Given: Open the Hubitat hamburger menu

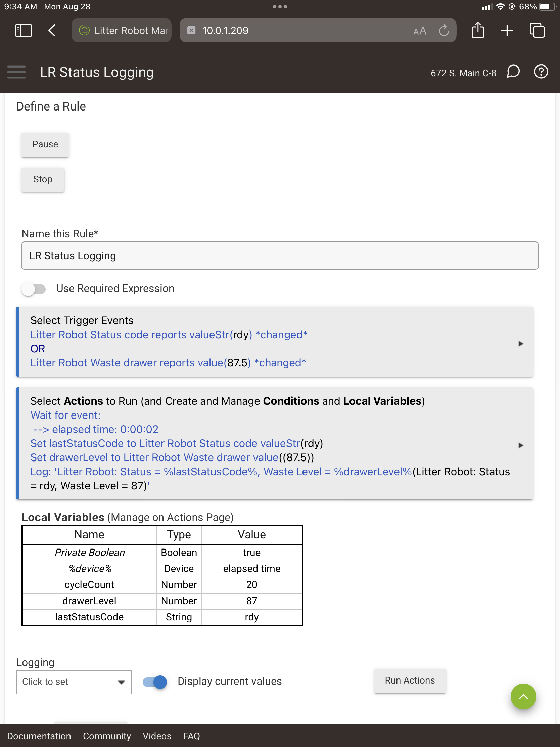Looking at the screenshot, I should tap(16, 72).
